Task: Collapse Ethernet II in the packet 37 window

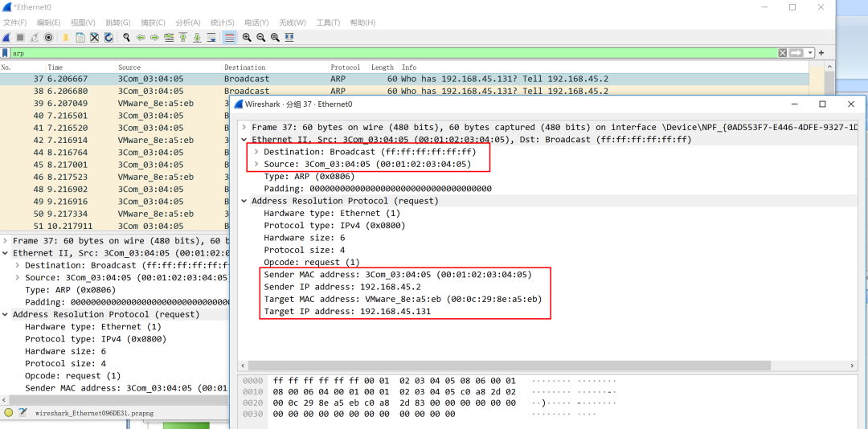Action: pyautogui.click(x=244, y=140)
